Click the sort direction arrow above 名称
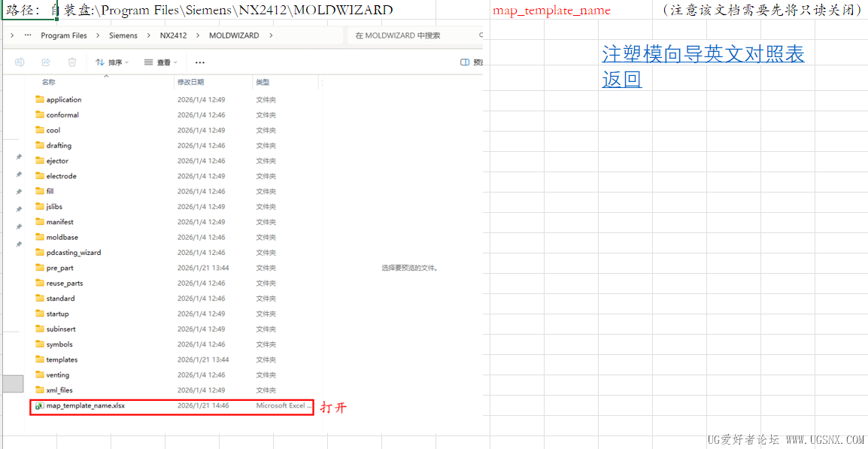 point(106,76)
